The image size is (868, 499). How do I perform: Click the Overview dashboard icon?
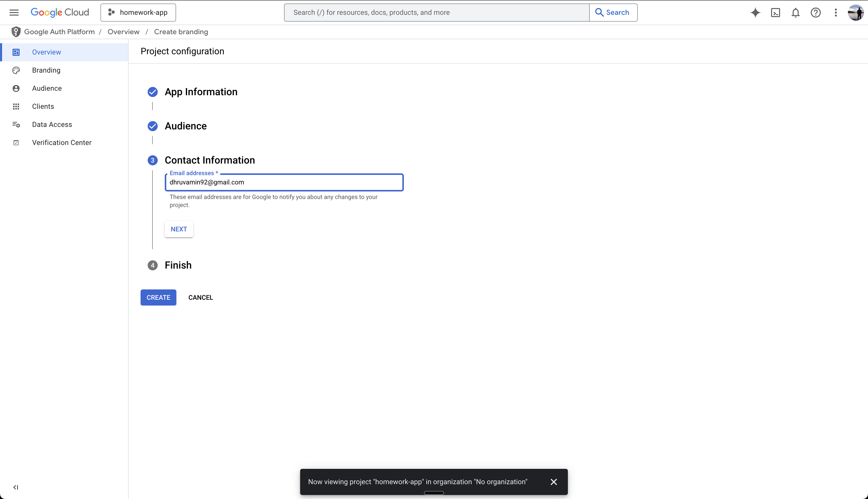click(x=16, y=52)
